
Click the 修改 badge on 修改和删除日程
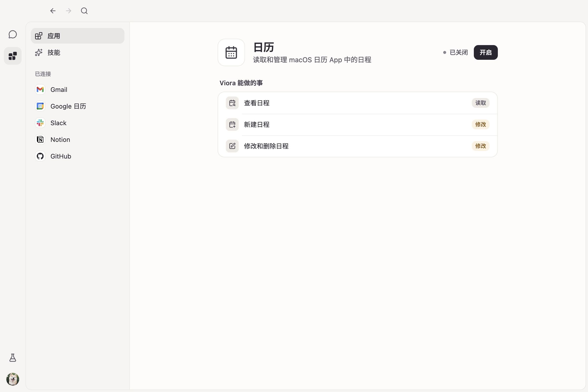(x=480, y=146)
